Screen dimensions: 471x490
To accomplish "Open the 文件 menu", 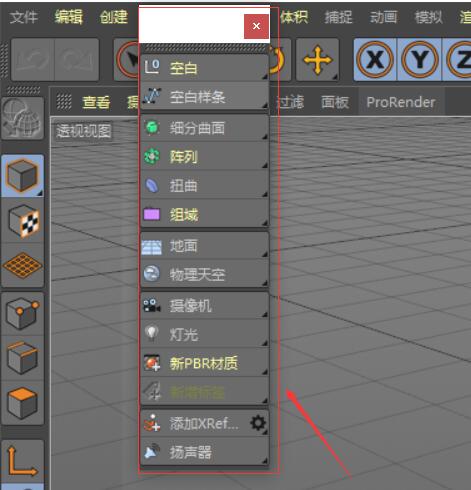I will tap(23, 17).
